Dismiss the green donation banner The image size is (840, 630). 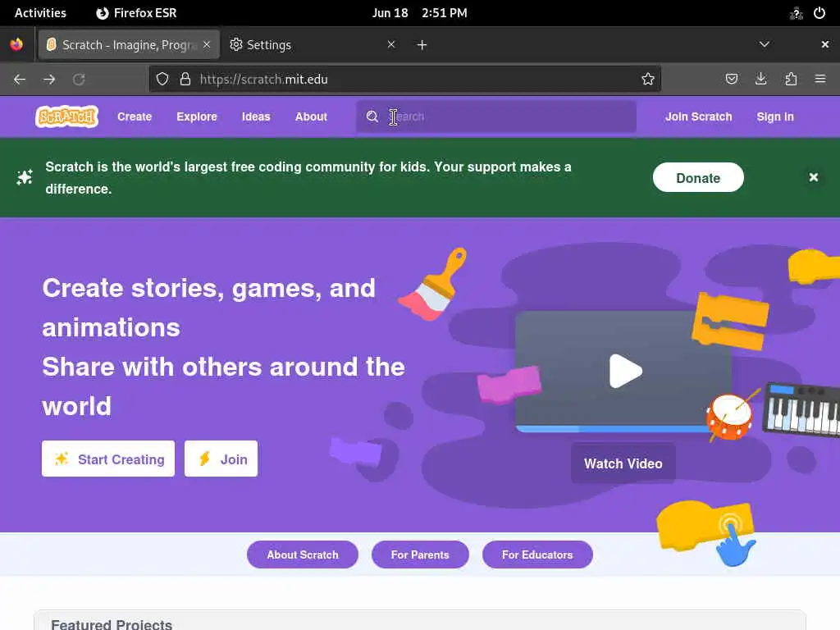(x=813, y=177)
